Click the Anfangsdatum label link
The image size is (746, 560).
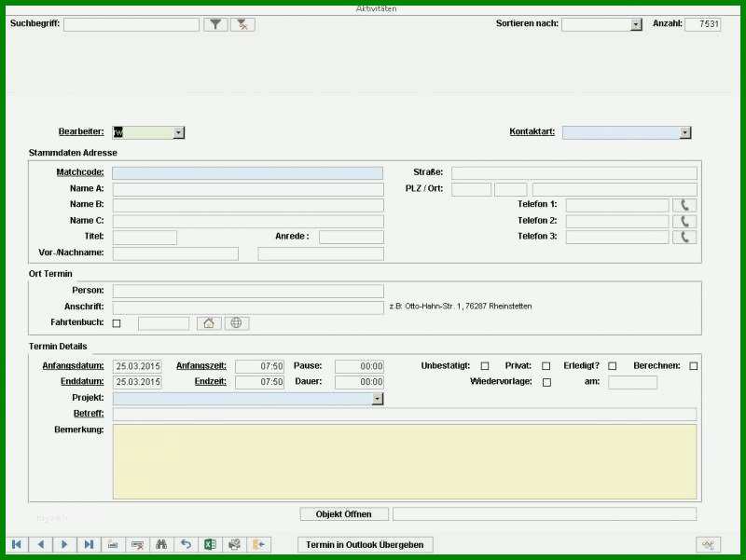(73, 365)
